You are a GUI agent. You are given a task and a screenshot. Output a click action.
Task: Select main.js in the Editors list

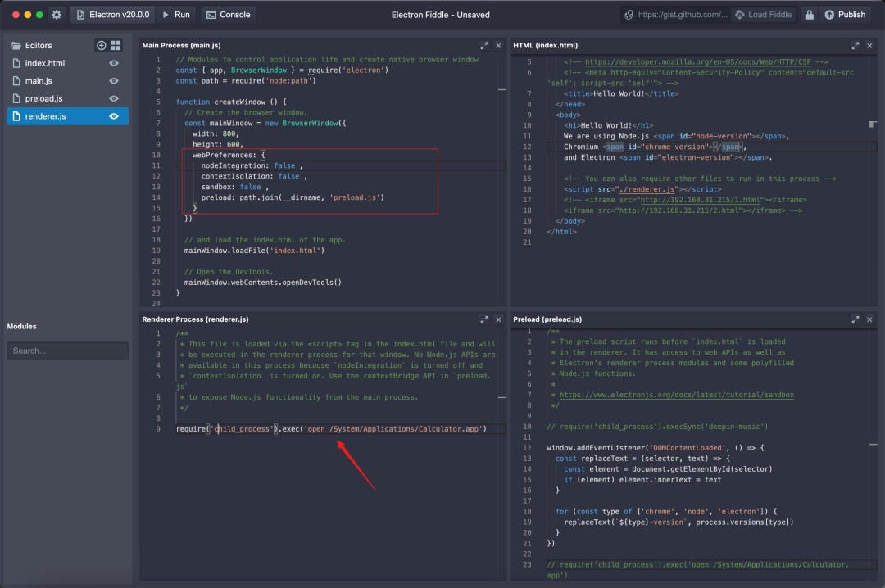click(67, 81)
